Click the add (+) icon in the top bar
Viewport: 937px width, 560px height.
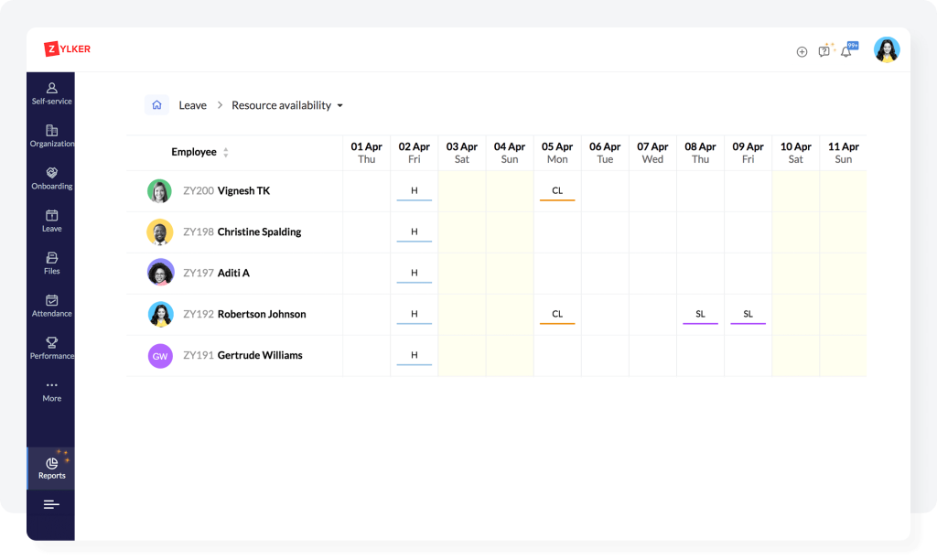pos(802,50)
